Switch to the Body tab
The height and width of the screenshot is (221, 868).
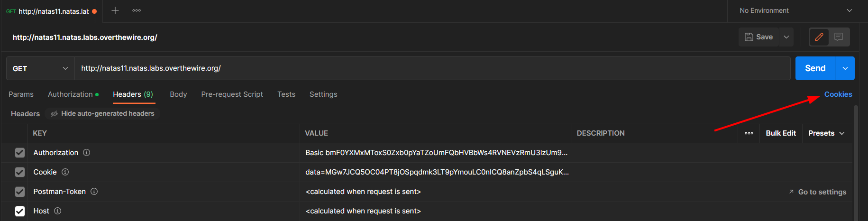(178, 94)
